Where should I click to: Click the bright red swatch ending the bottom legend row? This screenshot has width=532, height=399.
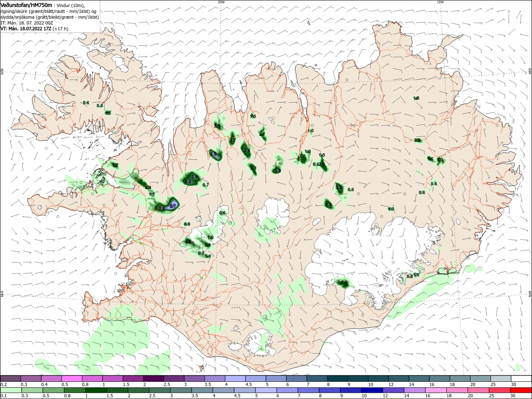(521, 390)
